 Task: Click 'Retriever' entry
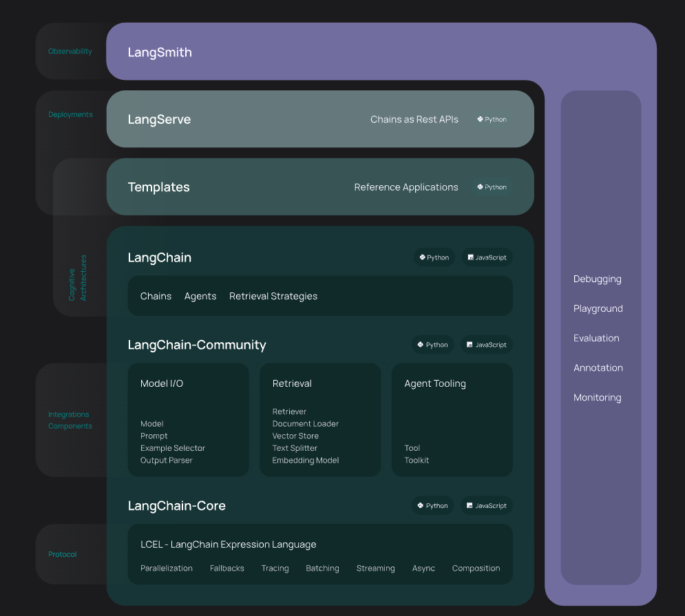point(289,411)
